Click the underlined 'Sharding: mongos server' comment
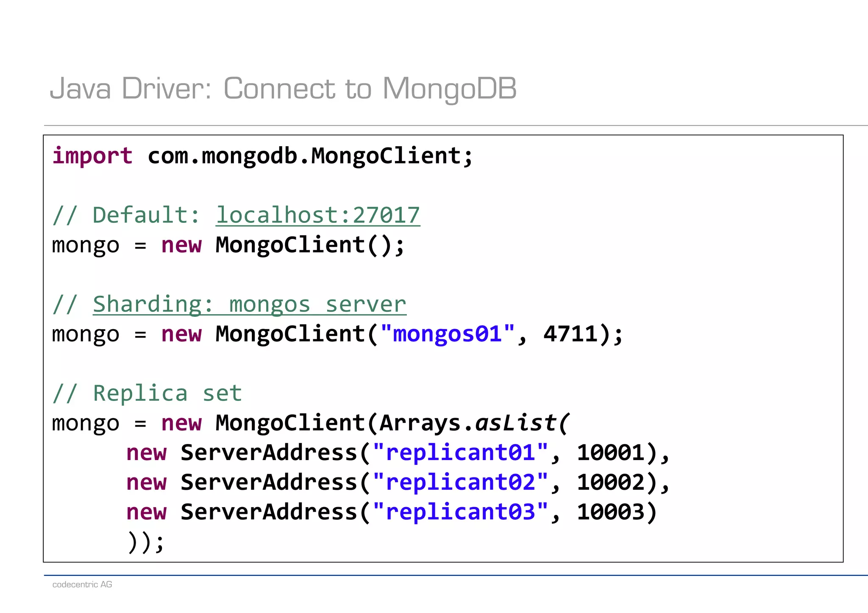Image resolution: width=868 pixels, height=613 pixels. [x=250, y=304]
